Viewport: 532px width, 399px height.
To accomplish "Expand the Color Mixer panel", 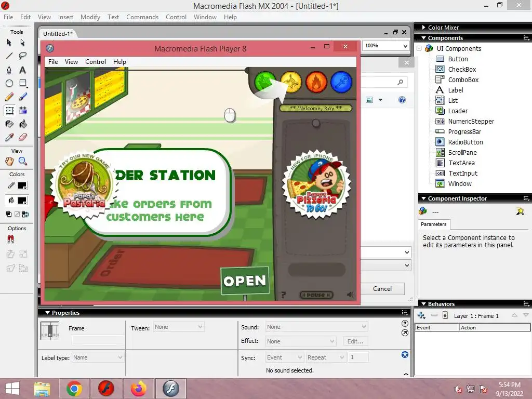I will pyautogui.click(x=424, y=27).
